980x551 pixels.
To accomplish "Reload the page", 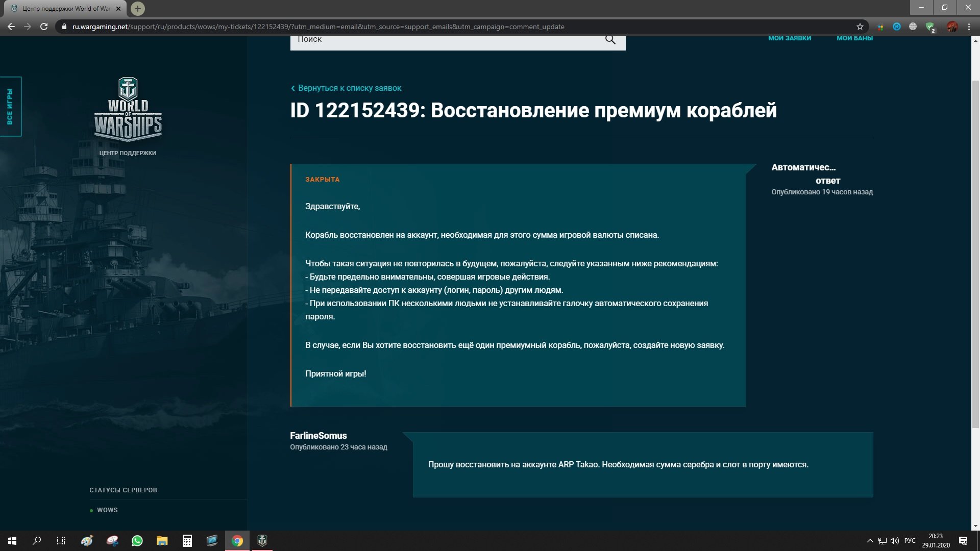I will [x=44, y=27].
